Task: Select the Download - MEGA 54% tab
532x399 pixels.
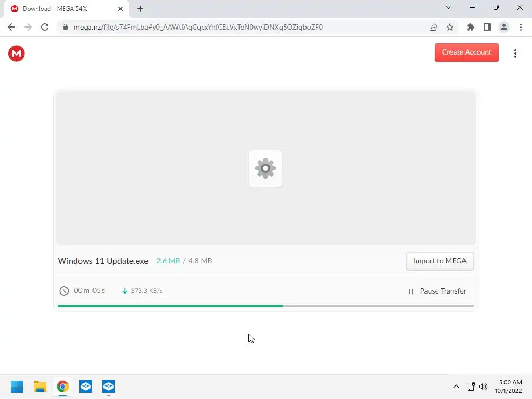Action: 66,9
